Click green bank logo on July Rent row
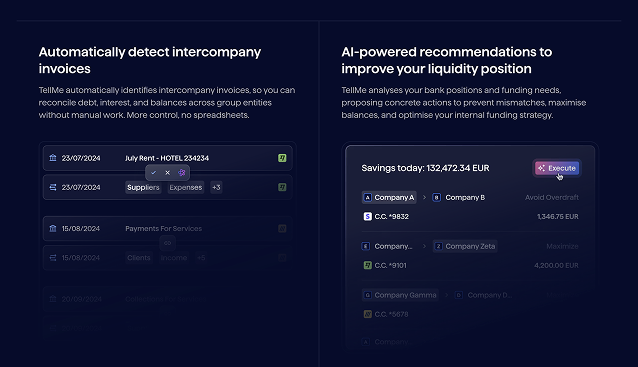Screen dimensions: 638x367 pos(282,158)
